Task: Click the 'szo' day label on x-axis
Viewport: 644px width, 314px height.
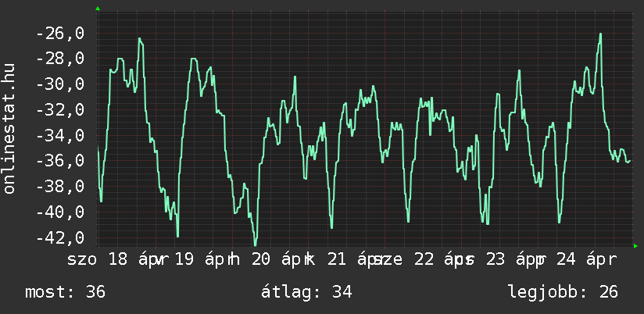Action: pyautogui.click(x=81, y=259)
